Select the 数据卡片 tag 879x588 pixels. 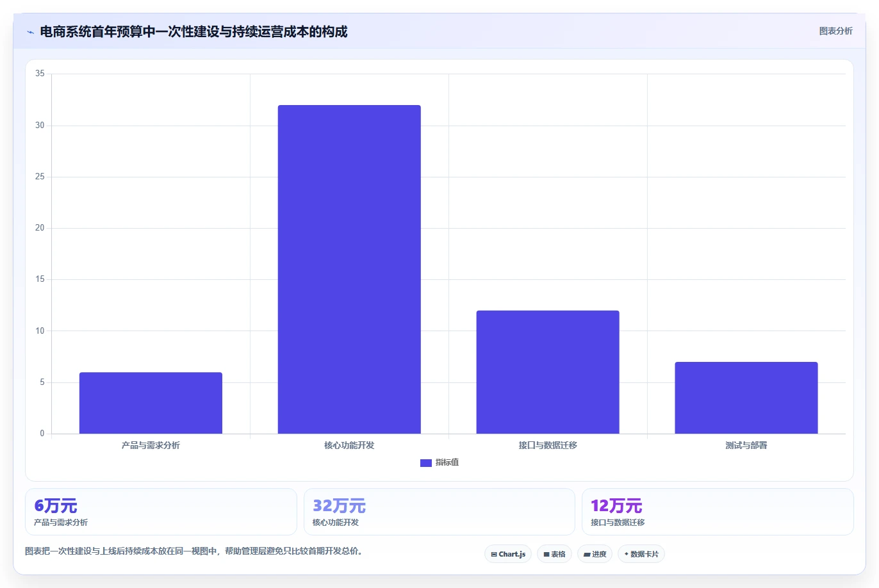[641, 554]
